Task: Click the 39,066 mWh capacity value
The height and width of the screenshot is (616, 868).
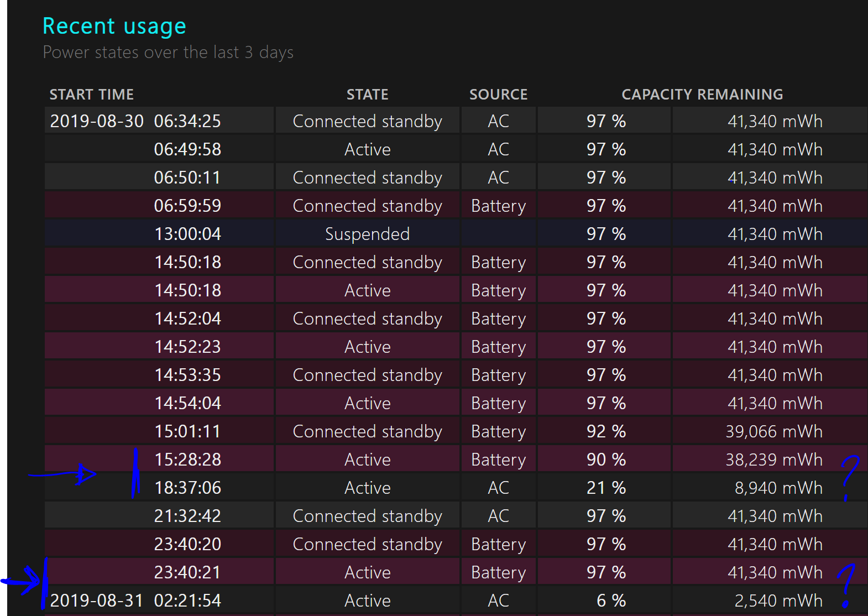Action: click(774, 432)
